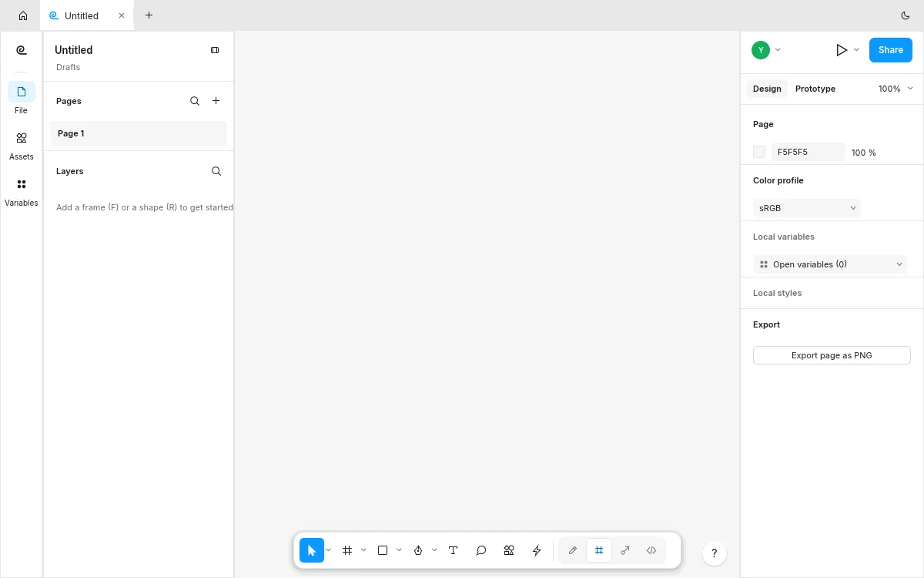Select the Frame tool
This screenshot has height=578, width=924.
[347, 550]
